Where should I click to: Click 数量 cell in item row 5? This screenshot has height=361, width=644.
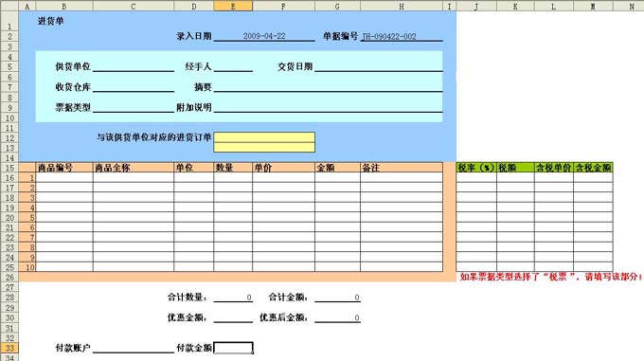233,217
